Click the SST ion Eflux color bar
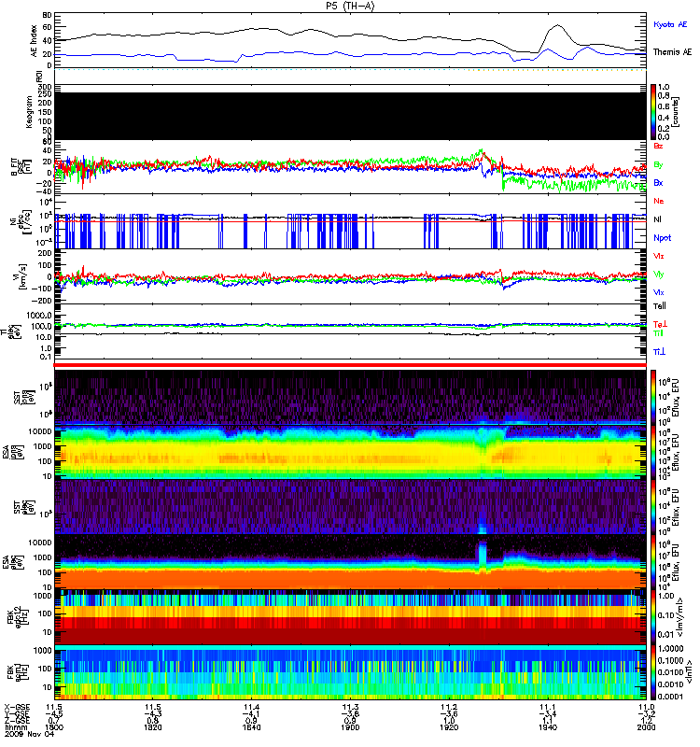The image size is (700, 747). point(653,397)
